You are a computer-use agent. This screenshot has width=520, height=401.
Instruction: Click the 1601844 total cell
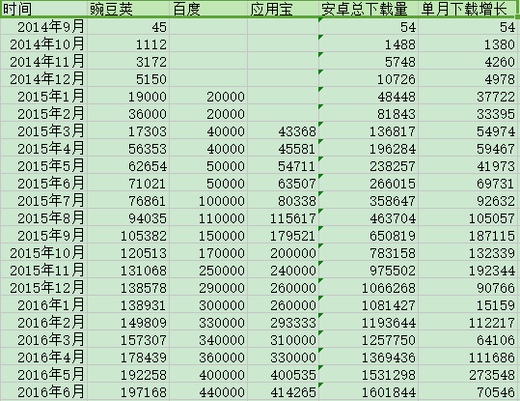click(369, 392)
